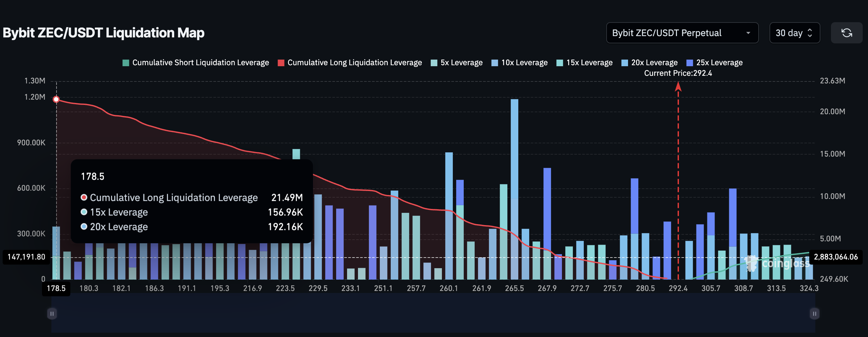Click the 20x Leverage legend swatch
The width and height of the screenshot is (868, 337).
[x=624, y=63]
